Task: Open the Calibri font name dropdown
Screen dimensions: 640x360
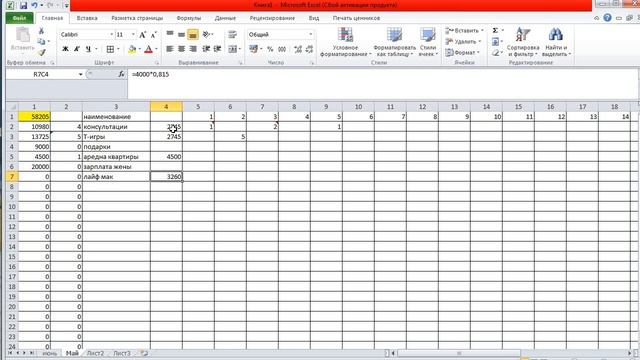Action: tap(111, 35)
